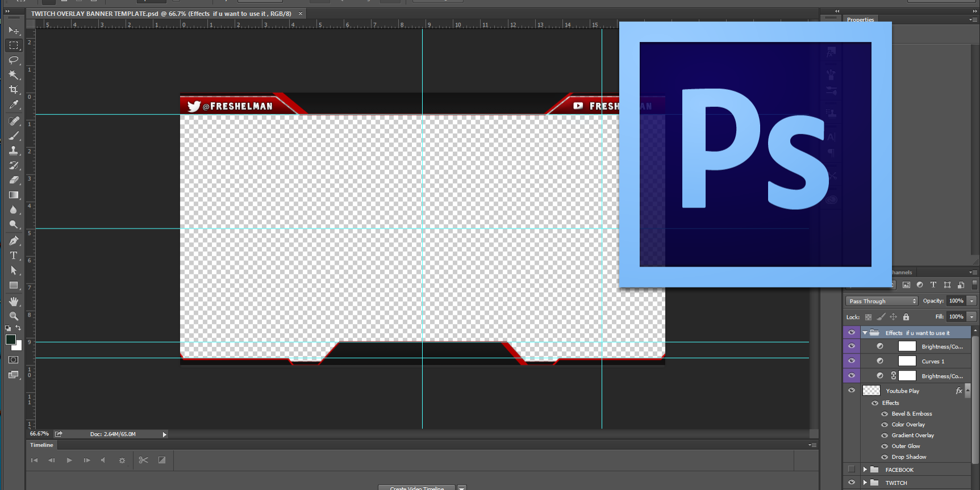Select the Eyedropper tool

[x=14, y=105]
